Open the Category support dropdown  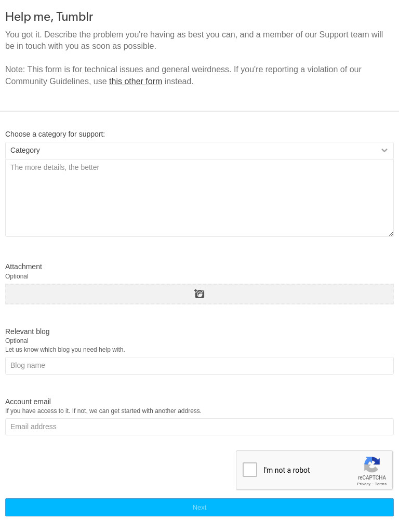point(199,151)
